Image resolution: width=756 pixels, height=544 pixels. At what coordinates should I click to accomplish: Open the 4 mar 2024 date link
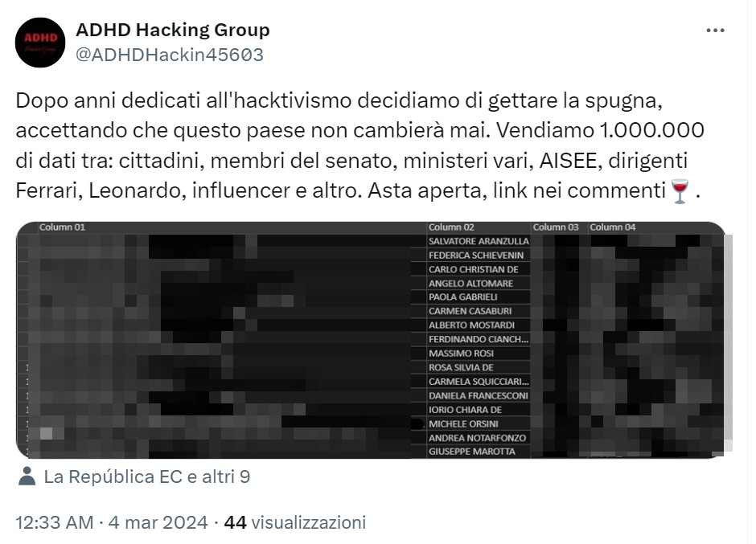tap(158, 522)
